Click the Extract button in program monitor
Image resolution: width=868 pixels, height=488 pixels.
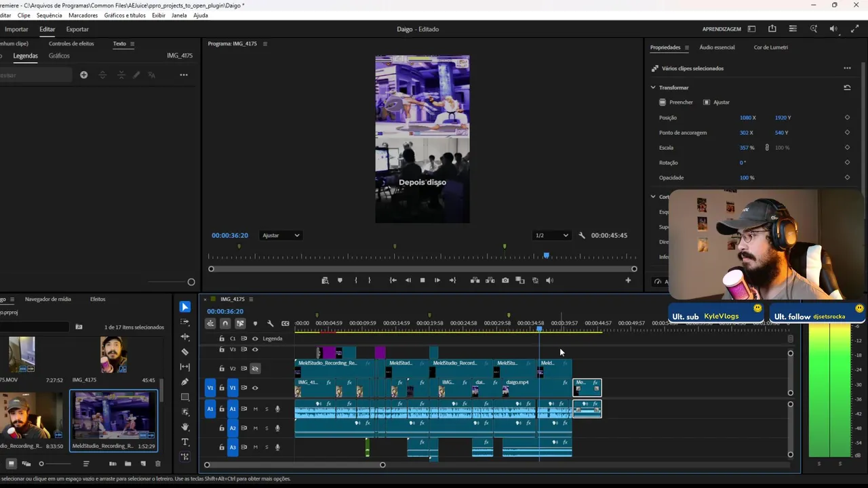click(x=490, y=280)
